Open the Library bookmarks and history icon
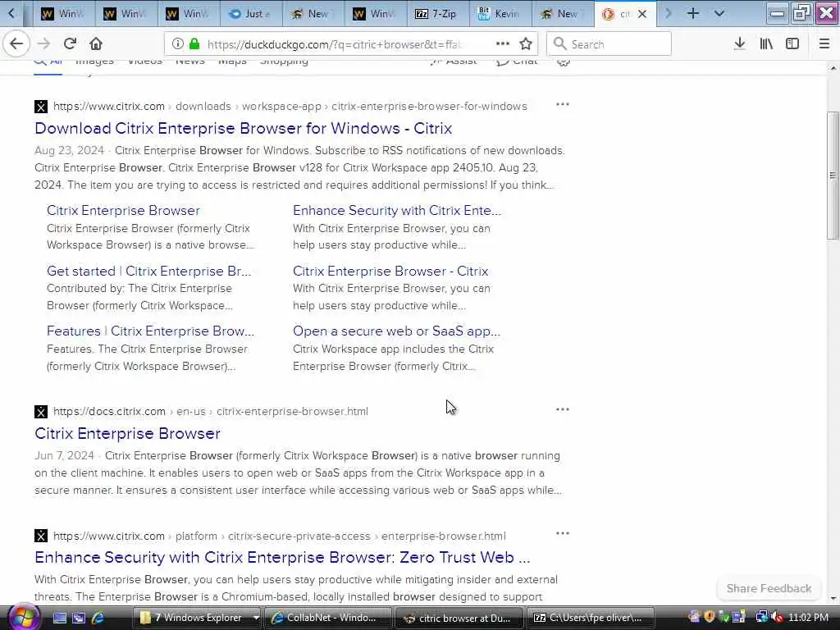 [x=766, y=44]
